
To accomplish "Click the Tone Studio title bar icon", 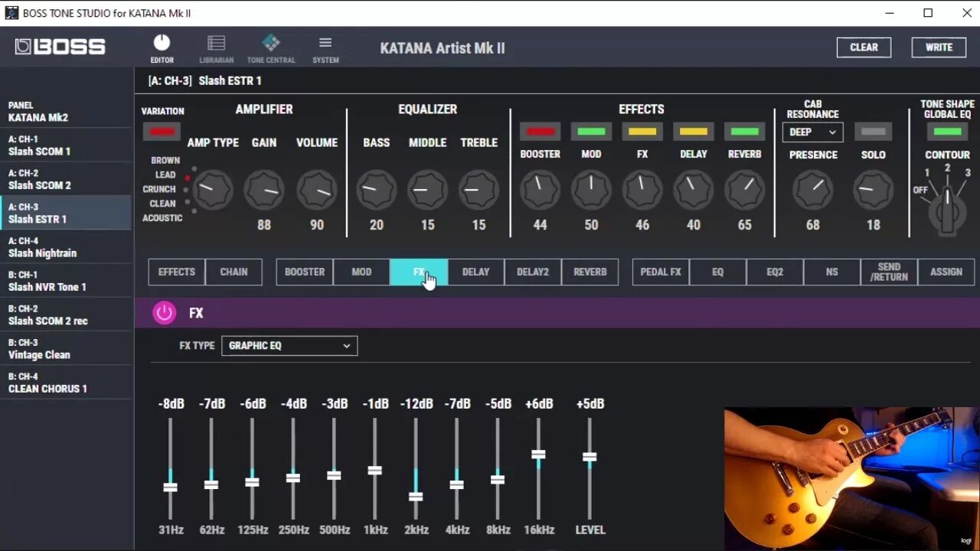I will click(x=11, y=13).
